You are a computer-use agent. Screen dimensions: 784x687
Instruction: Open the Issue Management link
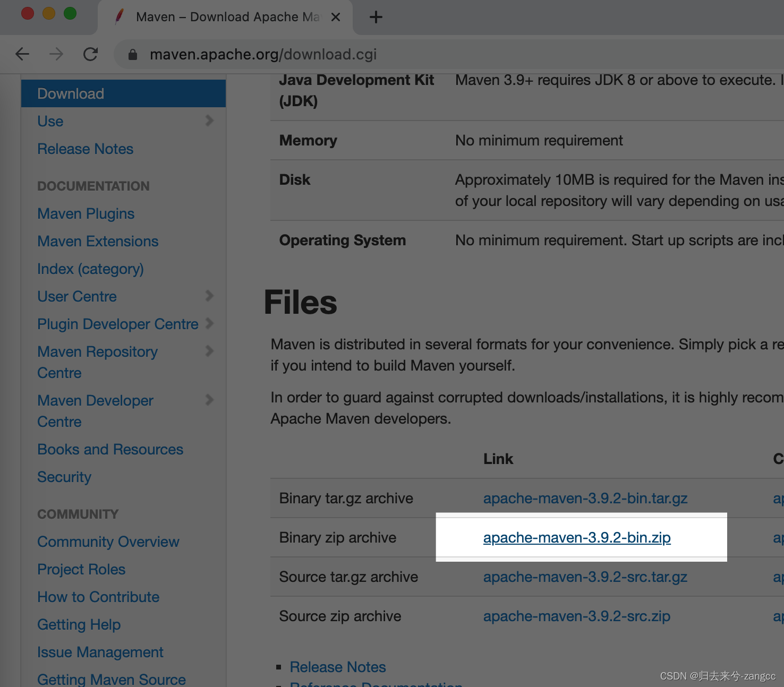tap(100, 652)
